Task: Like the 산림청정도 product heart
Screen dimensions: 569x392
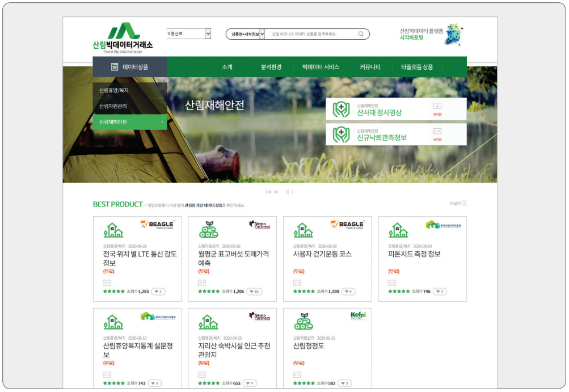Action: 345,383
